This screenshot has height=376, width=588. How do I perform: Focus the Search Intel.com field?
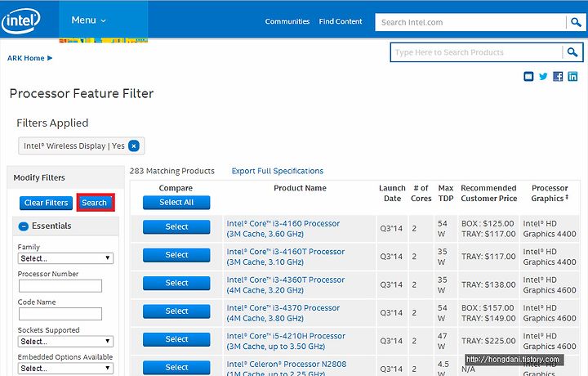(x=470, y=22)
